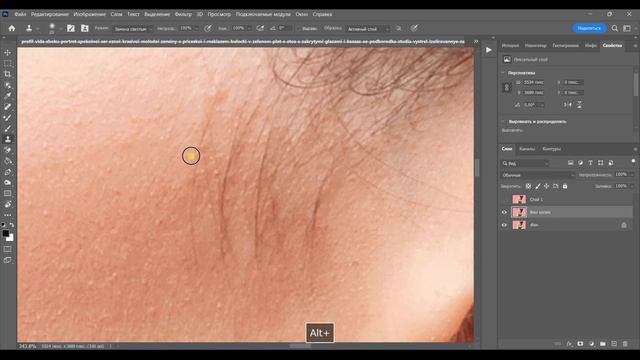Open the Редактирование menu
This screenshot has width=640, height=360.
coord(50,14)
